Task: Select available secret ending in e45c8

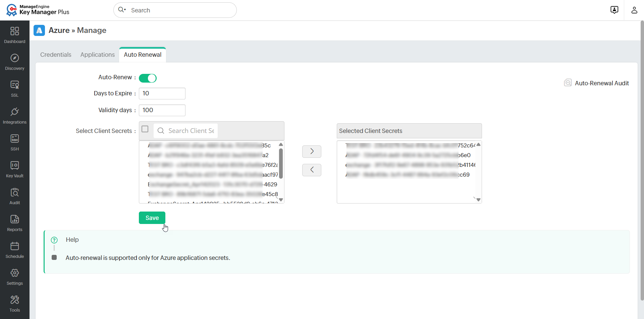Action: [x=213, y=194]
